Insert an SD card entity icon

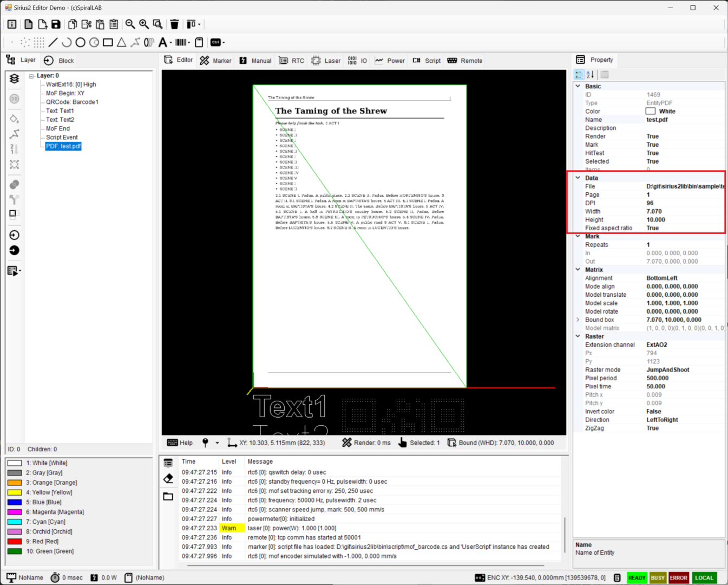199,42
